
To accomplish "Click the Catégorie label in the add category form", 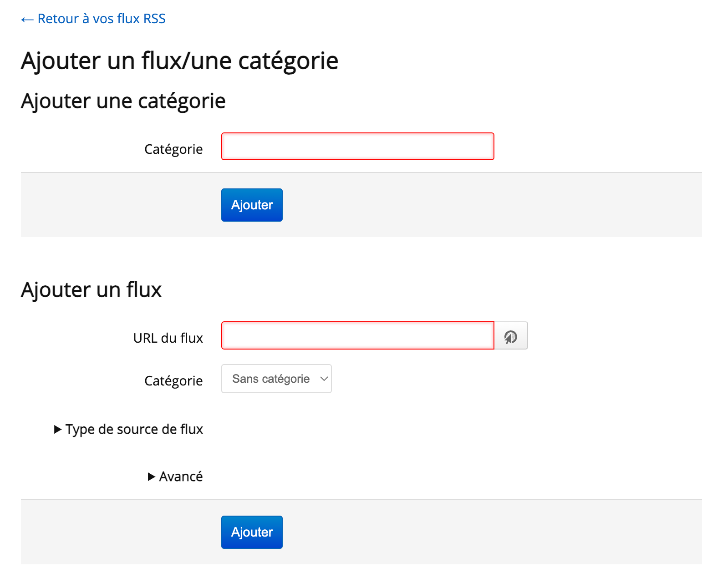I will pos(173,149).
